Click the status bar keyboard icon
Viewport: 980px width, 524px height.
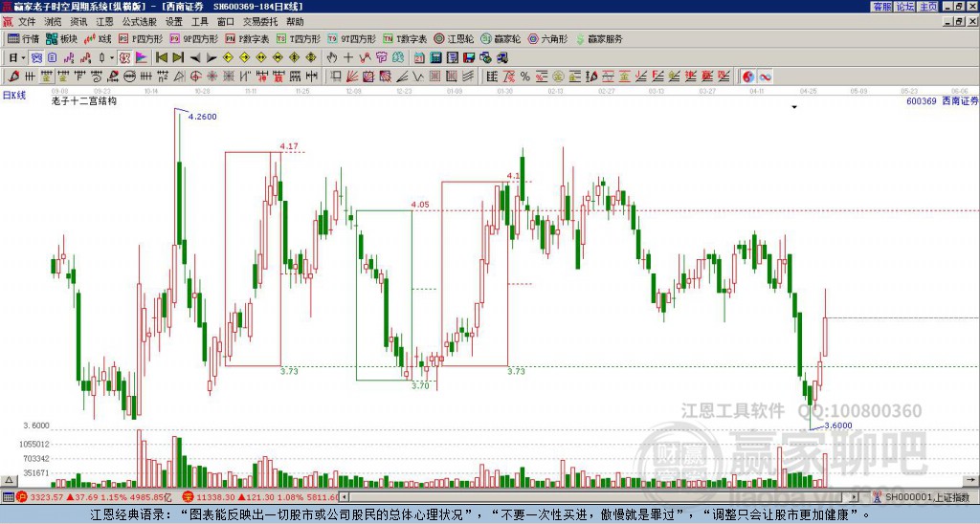click(x=8, y=497)
